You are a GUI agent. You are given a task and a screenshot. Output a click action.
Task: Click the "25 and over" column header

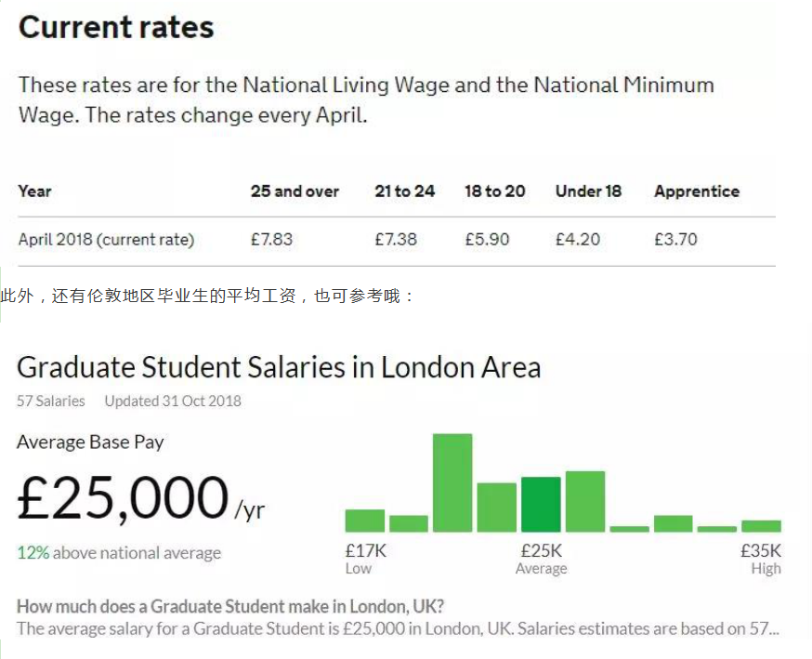(x=295, y=191)
